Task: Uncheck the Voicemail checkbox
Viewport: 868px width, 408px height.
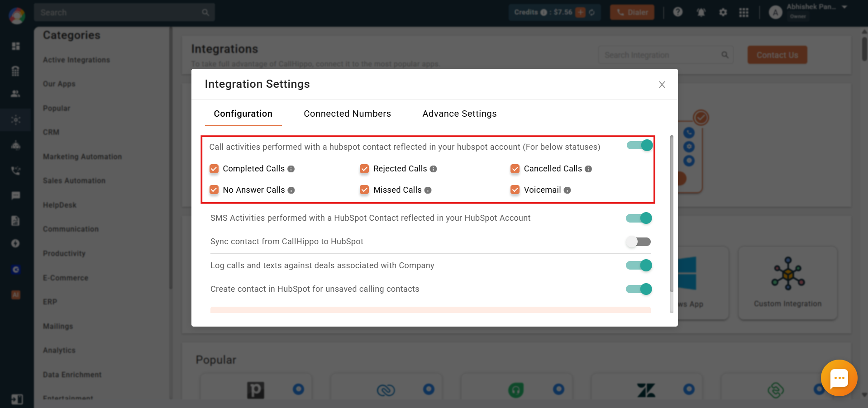Action: tap(515, 190)
